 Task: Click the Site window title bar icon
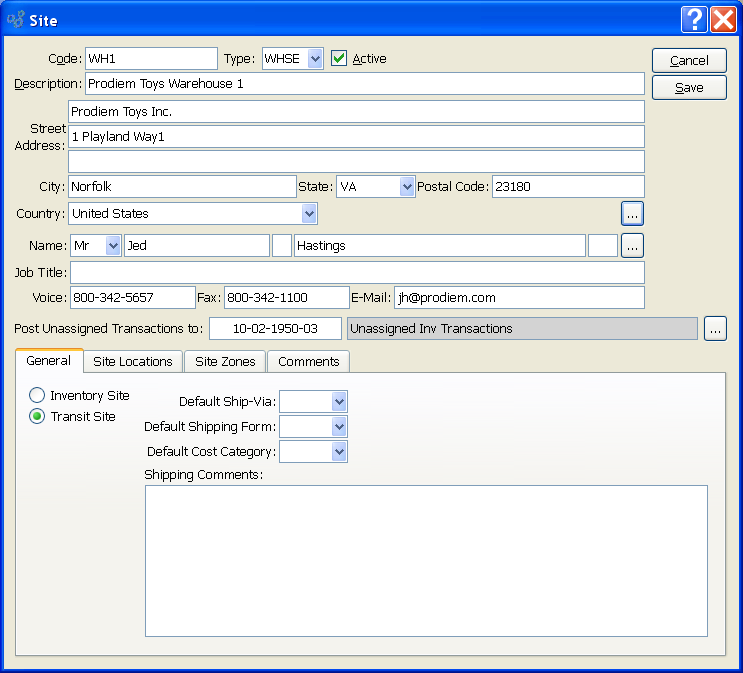pyautogui.click(x=16, y=20)
